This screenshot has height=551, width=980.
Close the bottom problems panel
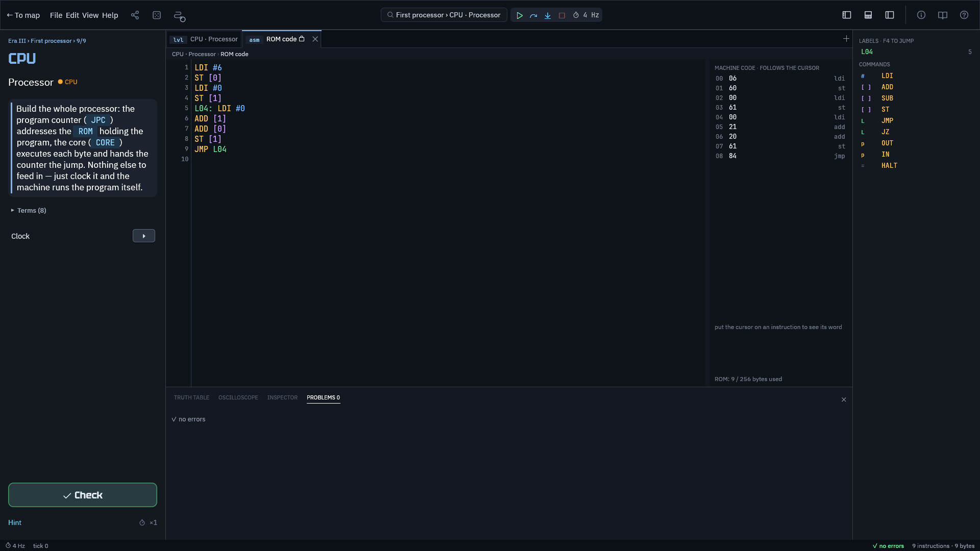[x=844, y=400]
